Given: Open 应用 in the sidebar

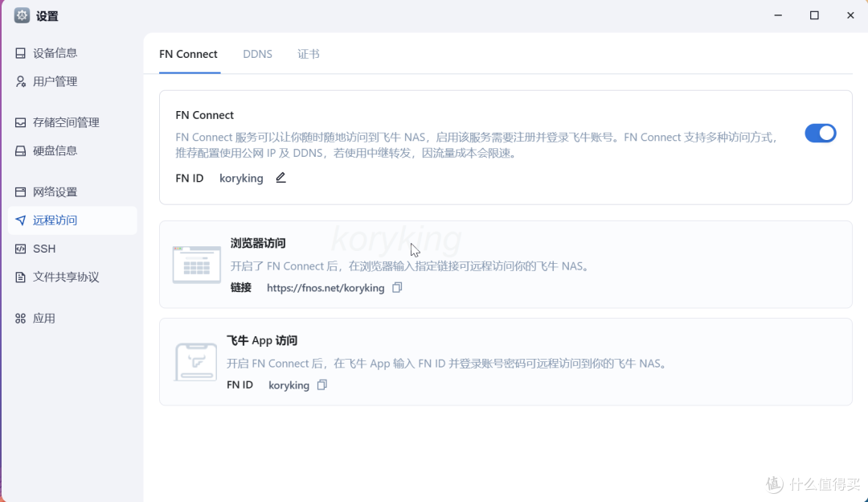Looking at the screenshot, I should click(x=72, y=318).
